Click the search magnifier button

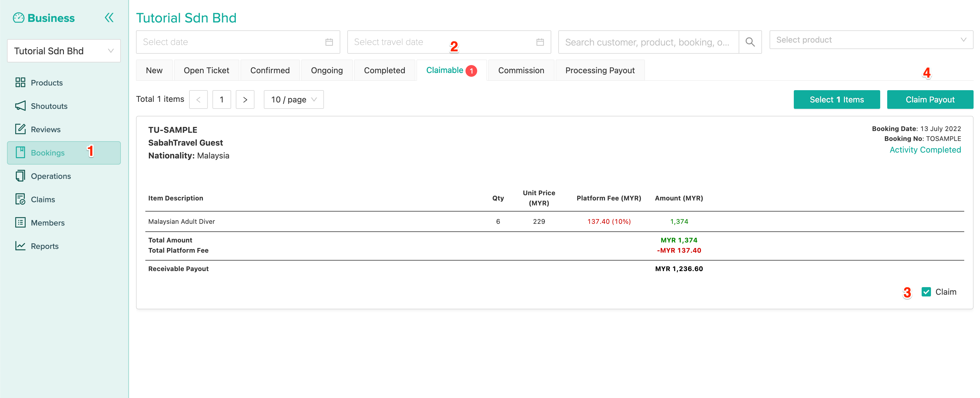(x=750, y=42)
